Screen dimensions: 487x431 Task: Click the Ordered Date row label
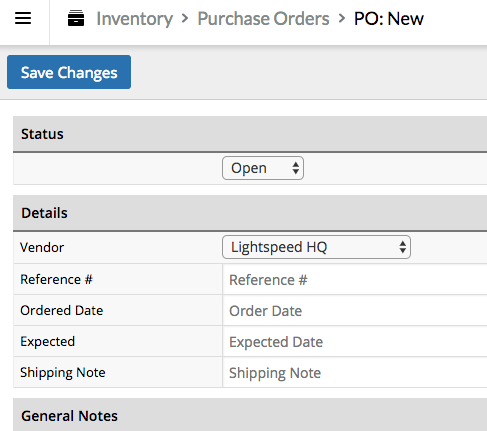[x=62, y=310]
